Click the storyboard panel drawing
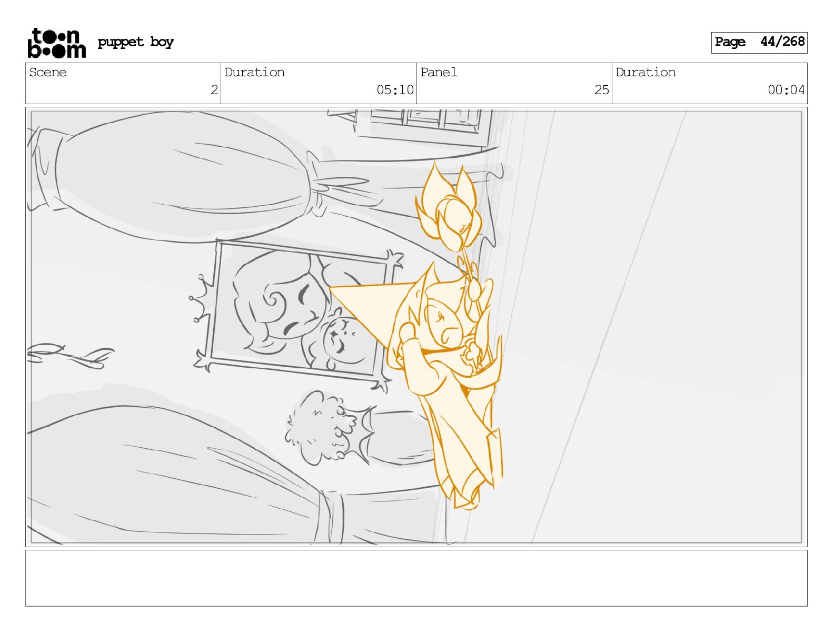 click(416, 327)
